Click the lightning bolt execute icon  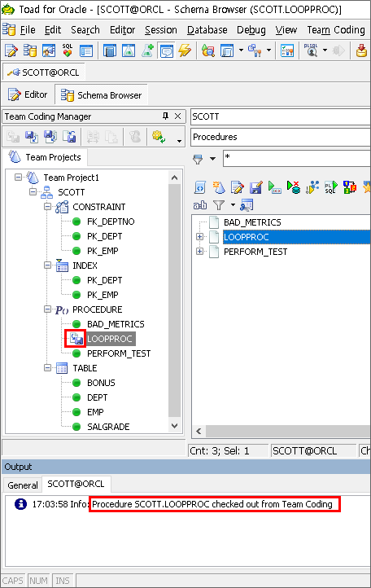coord(185,50)
